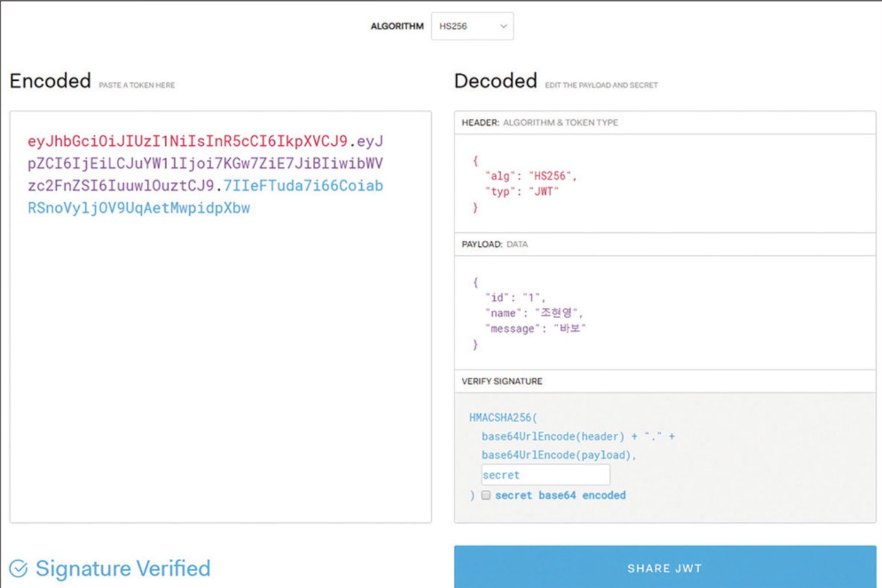Click the HEADER section label
The width and height of the screenshot is (882, 588).
480,123
